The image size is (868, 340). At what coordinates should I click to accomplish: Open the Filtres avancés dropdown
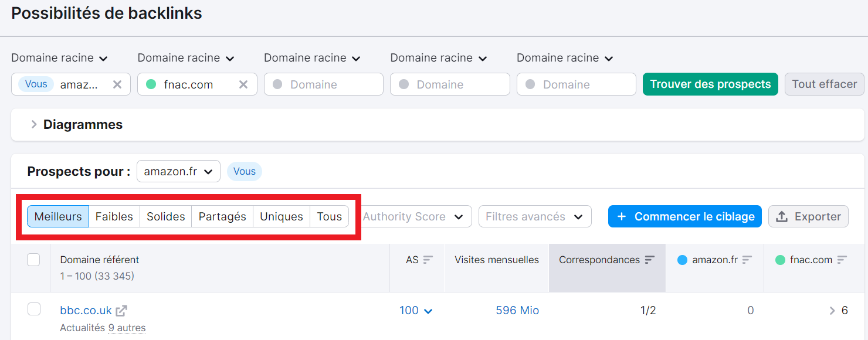535,216
